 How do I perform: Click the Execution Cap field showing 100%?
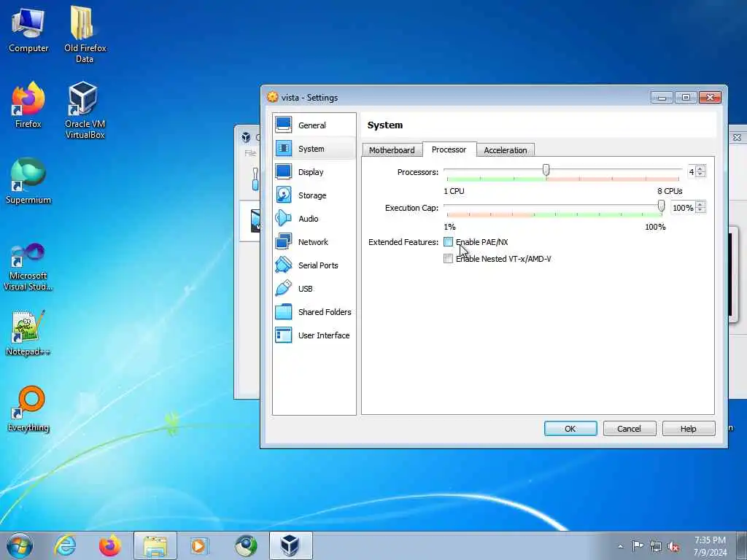tap(683, 208)
